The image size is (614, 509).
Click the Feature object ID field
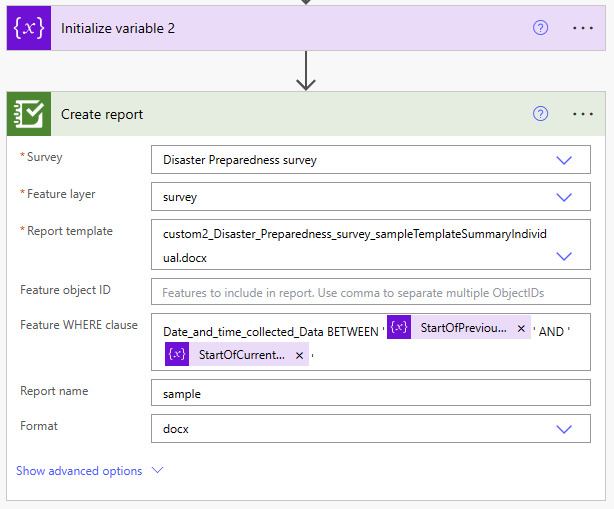coord(370,292)
